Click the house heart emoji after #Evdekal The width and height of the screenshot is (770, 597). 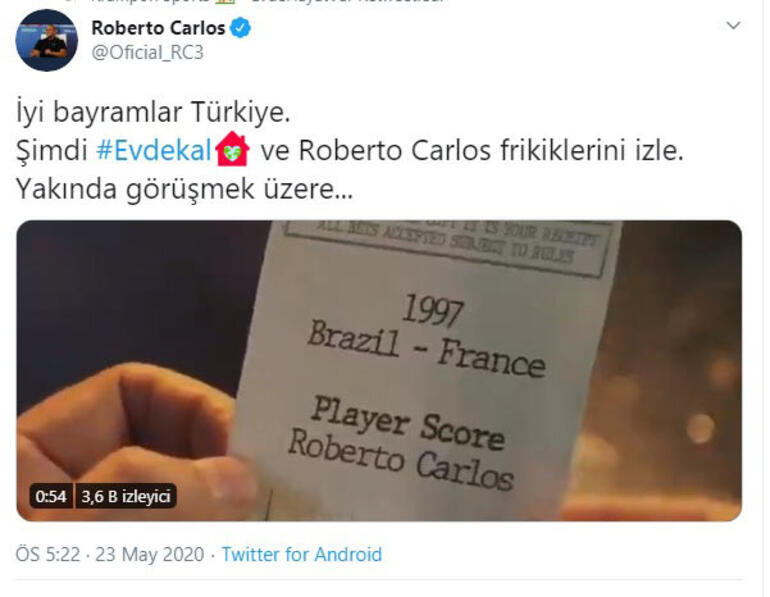[x=232, y=149]
